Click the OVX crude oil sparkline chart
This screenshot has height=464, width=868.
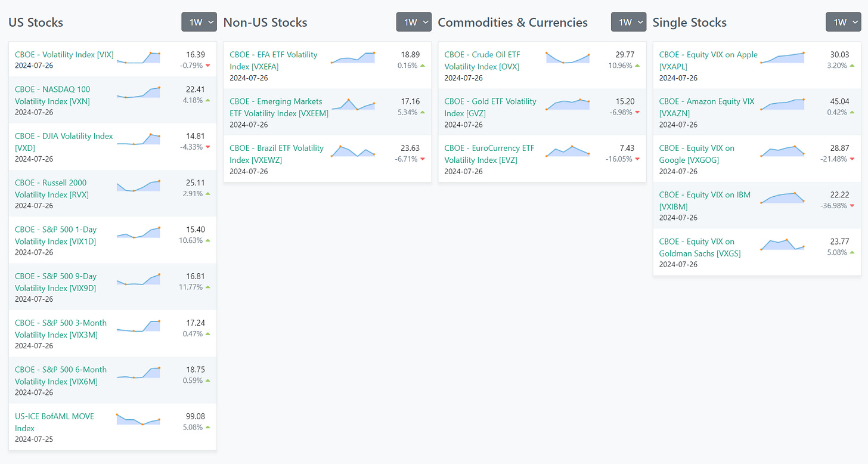click(x=568, y=57)
